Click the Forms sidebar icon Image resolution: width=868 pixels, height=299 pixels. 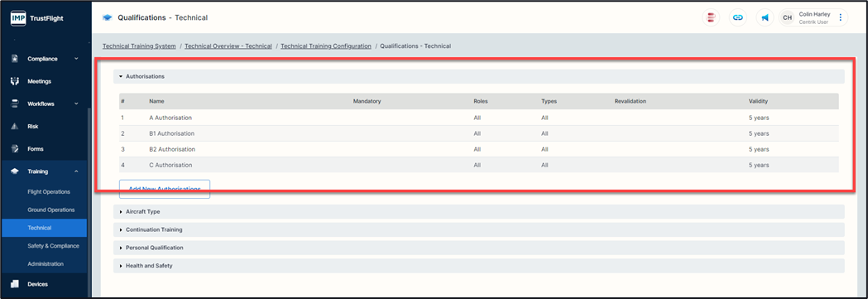(16, 149)
